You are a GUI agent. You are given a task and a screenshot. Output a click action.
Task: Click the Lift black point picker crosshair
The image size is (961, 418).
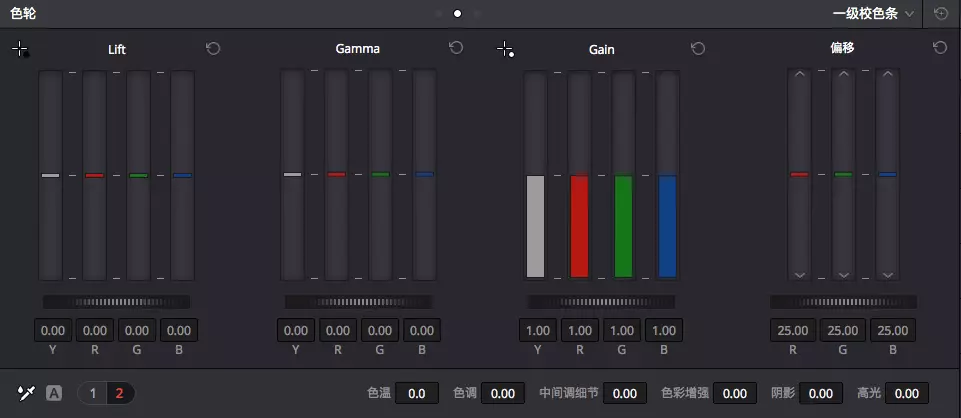pyautogui.click(x=21, y=49)
